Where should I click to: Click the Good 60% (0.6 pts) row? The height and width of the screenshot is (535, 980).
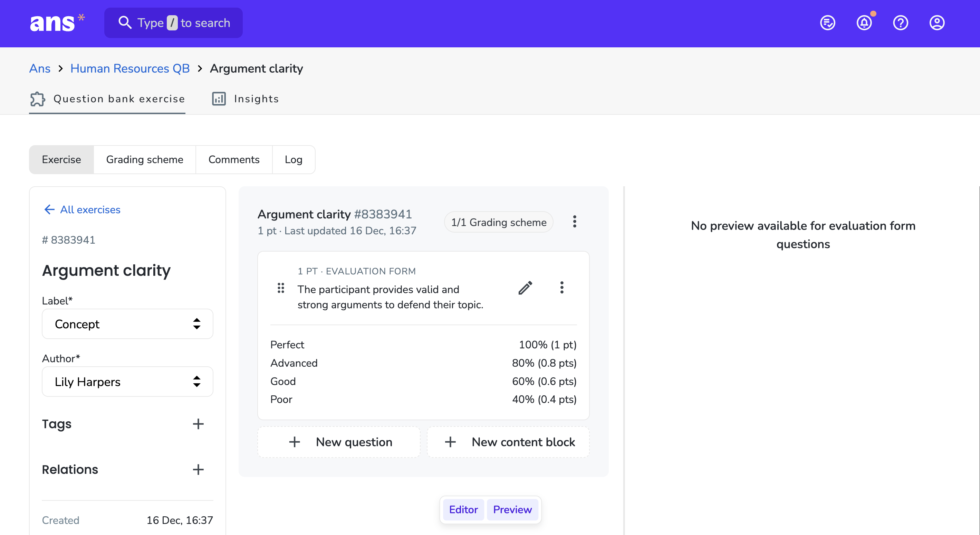click(x=423, y=381)
